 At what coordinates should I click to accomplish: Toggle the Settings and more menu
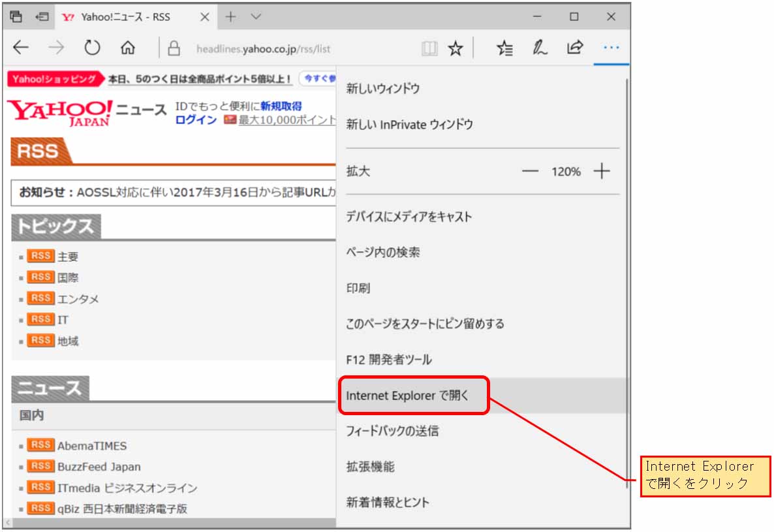[611, 48]
